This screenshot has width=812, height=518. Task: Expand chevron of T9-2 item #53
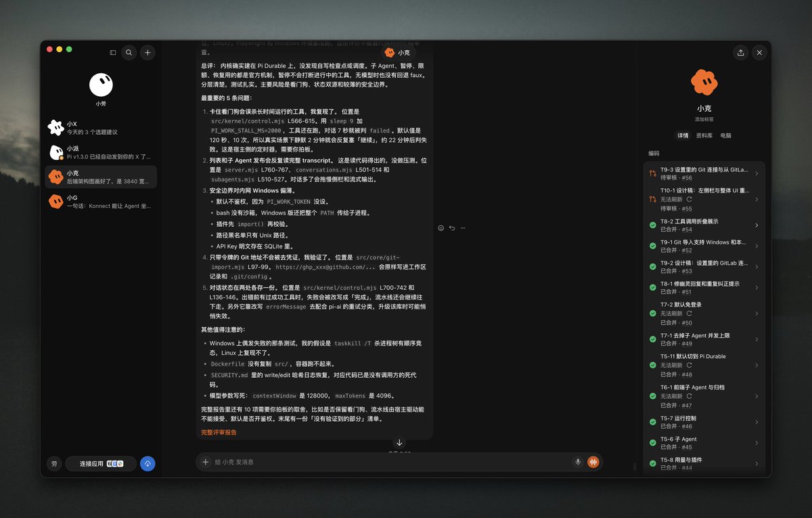click(x=757, y=267)
